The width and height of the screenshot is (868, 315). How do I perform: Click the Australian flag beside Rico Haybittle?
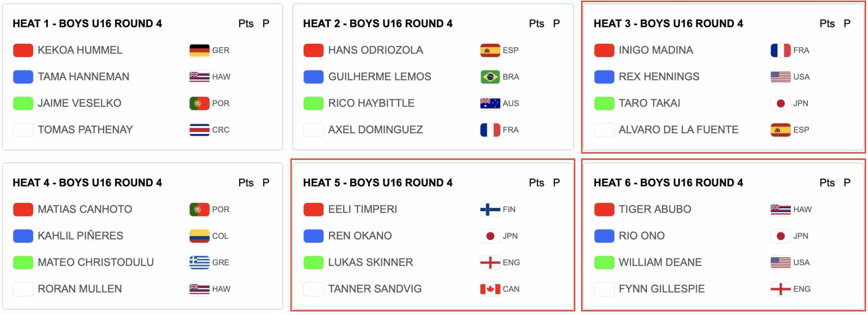click(490, 103)
